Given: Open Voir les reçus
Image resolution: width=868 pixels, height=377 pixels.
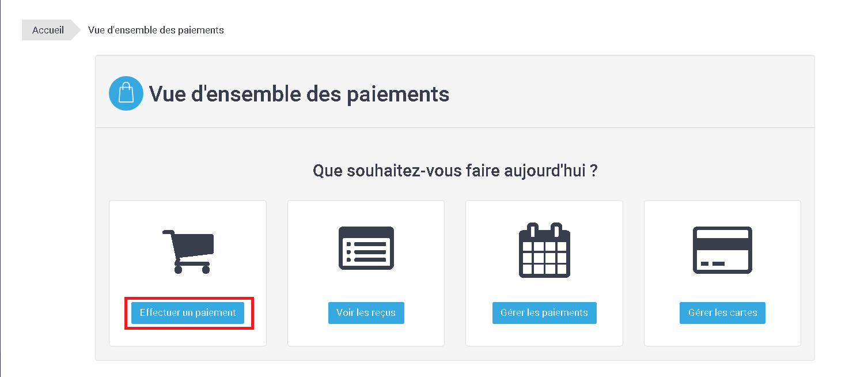Looking at the screenshot, I should [366, 313].
